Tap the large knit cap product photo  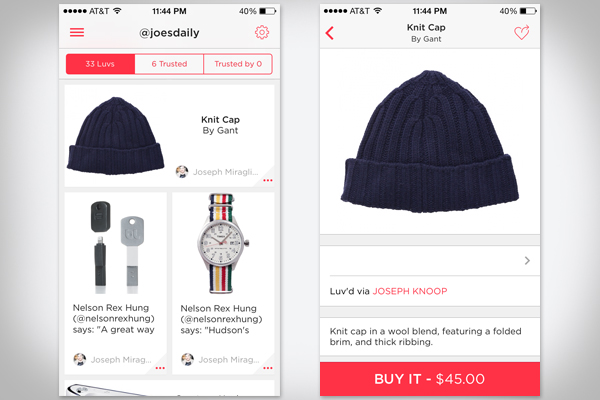[x=429, y=142]
